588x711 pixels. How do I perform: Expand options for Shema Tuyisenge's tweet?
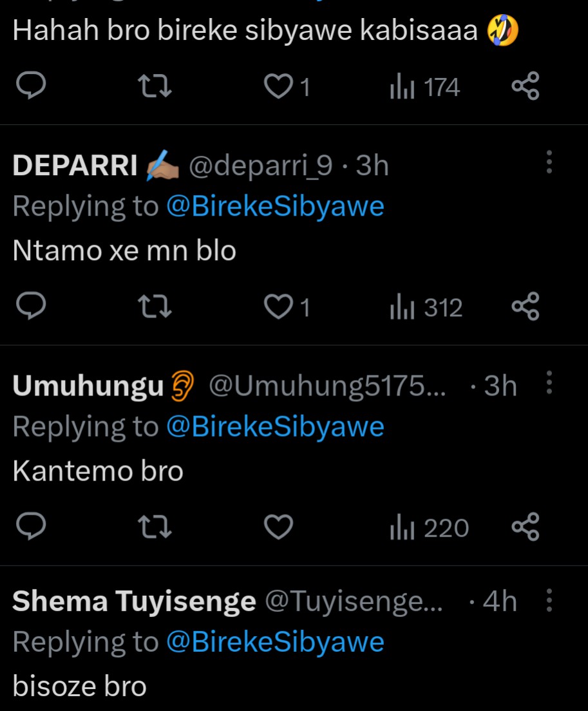click(x=549, y=600)
